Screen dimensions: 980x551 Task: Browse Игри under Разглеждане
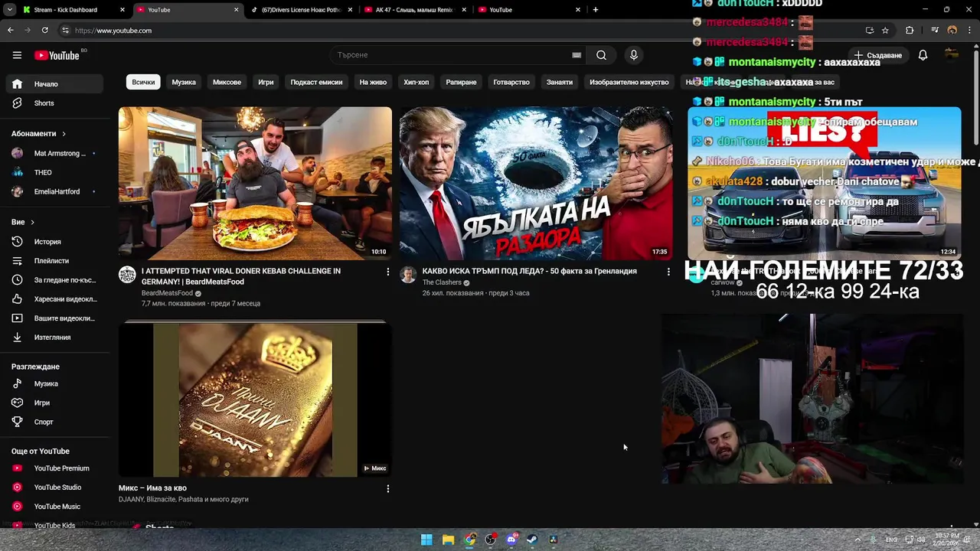pos(54,403)
